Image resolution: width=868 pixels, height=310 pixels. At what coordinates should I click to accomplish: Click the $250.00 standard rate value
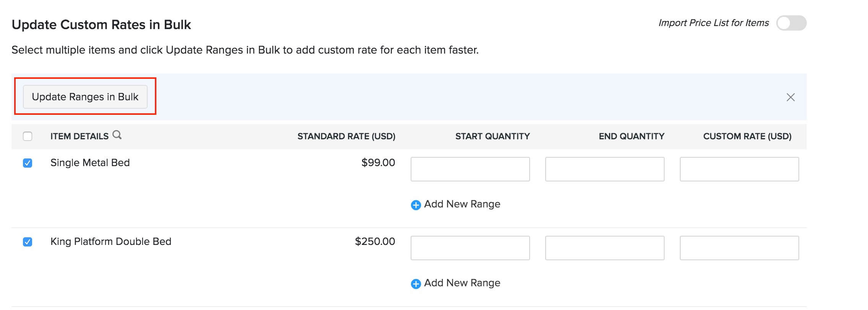(375, 241)
